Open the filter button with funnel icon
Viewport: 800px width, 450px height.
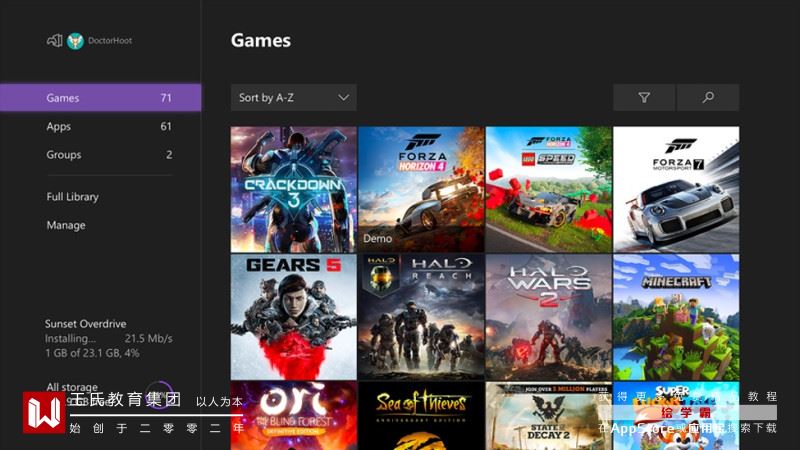tap(644, 97)
